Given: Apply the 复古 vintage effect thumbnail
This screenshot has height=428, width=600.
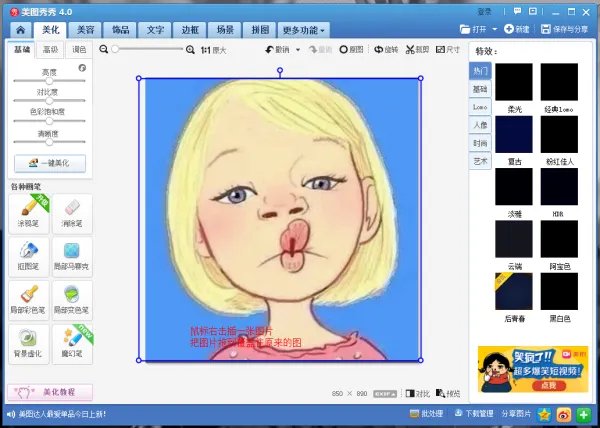Looking at the screenshot, I should click(514, 133).
